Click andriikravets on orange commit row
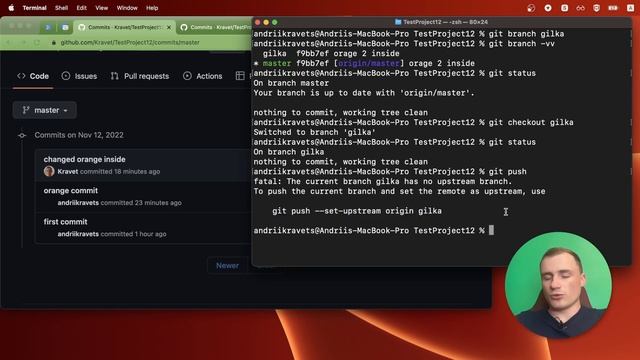 click(x=78, y=203)
